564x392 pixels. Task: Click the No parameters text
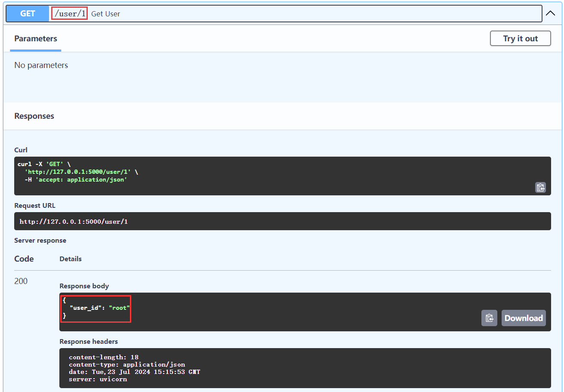[41, 65]
